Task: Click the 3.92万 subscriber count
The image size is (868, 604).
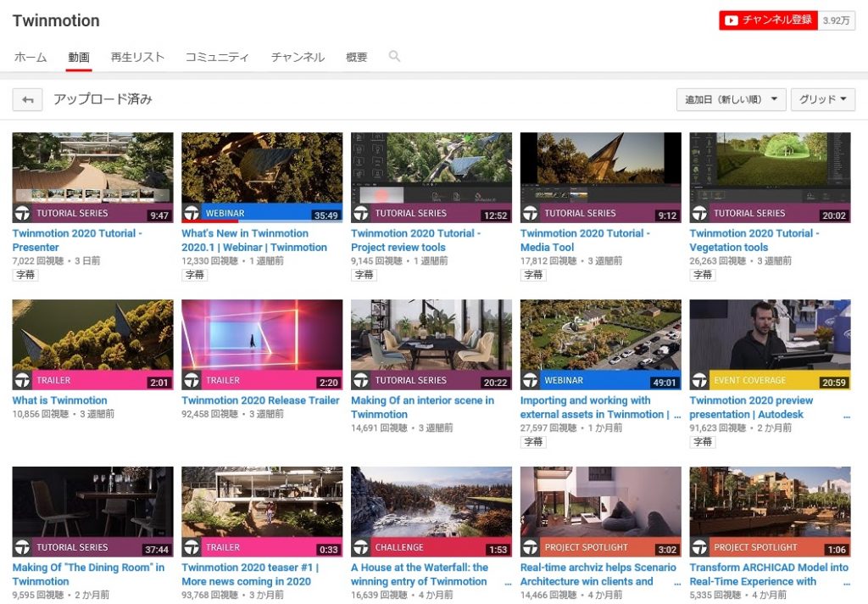Action: [x=836, y=20]
